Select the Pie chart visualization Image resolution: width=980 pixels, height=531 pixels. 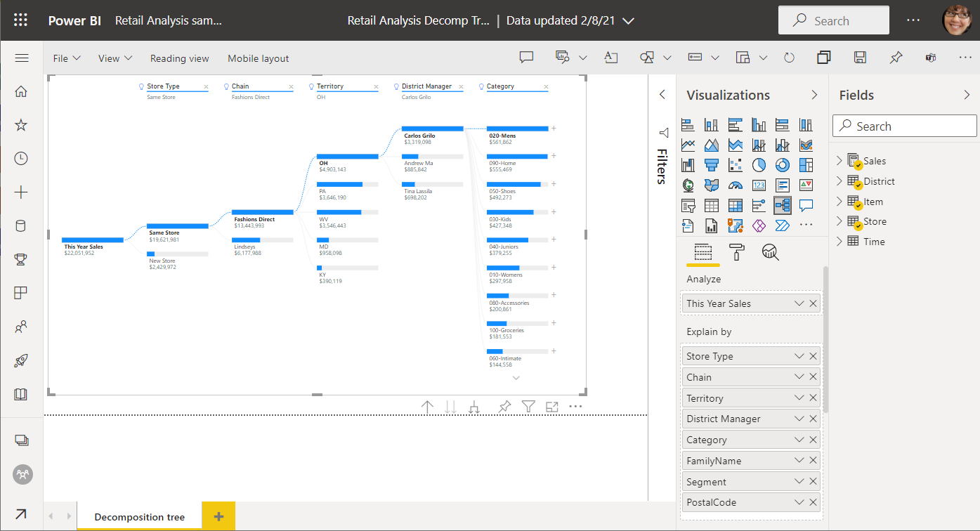tap(759, 165)
